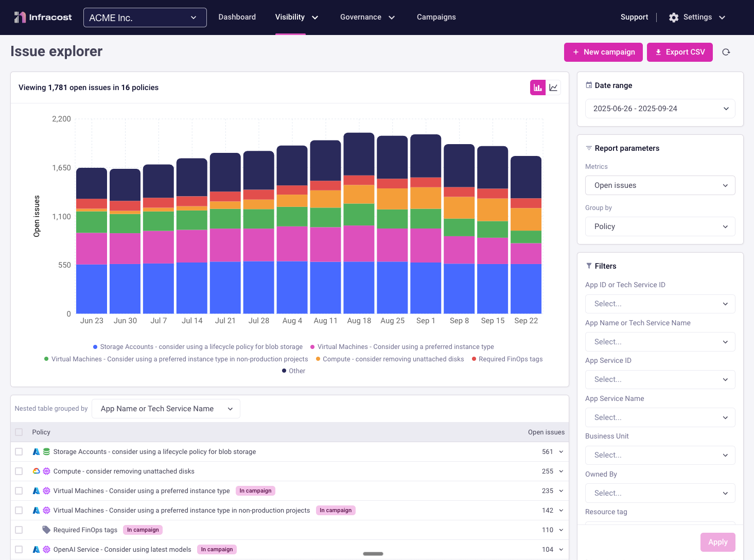Open the Governance menu
The height and width of the screenshot is (560, 754).
tap(367, 17)
